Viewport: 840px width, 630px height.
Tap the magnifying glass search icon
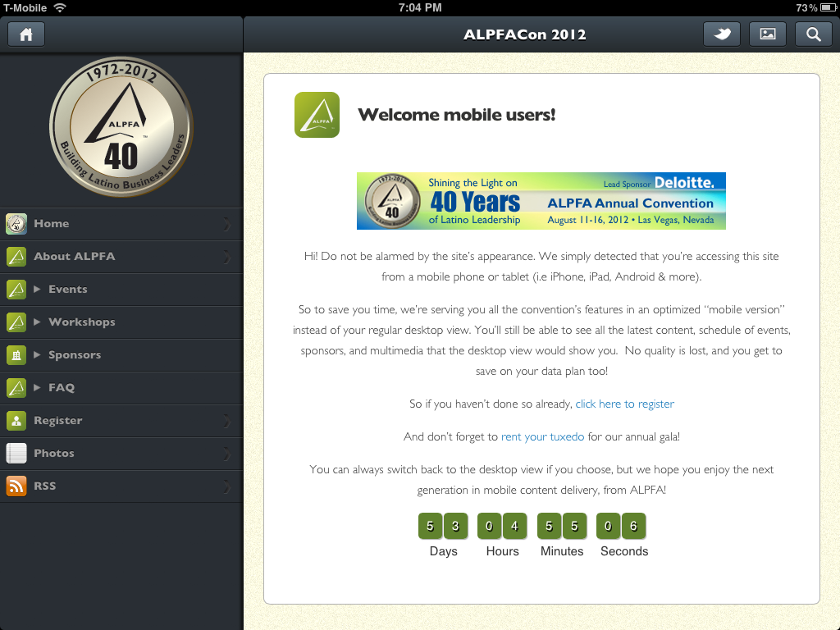813,34
